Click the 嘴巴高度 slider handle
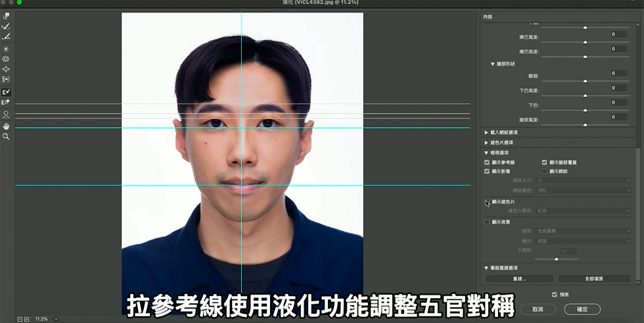The image size is (644, 323). point(585,57)
